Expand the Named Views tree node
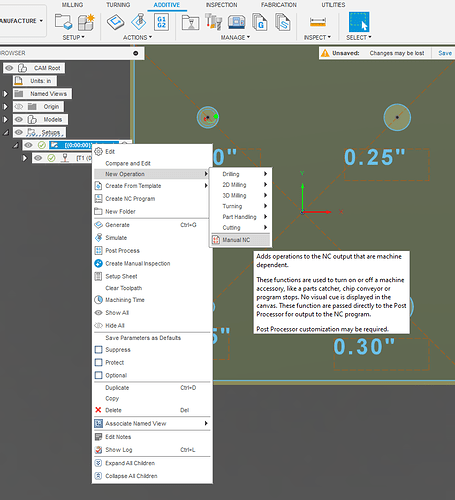This screenshot has height=500, width=455. 5,94
